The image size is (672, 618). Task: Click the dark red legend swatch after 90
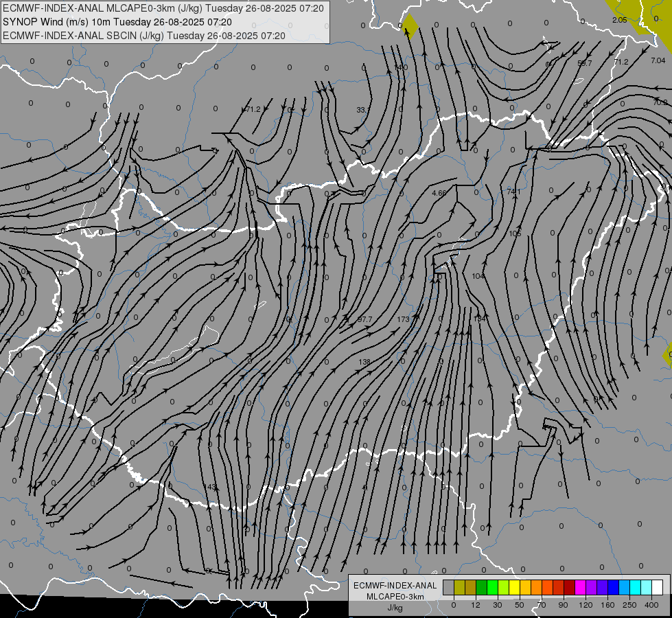coord(570,587)
